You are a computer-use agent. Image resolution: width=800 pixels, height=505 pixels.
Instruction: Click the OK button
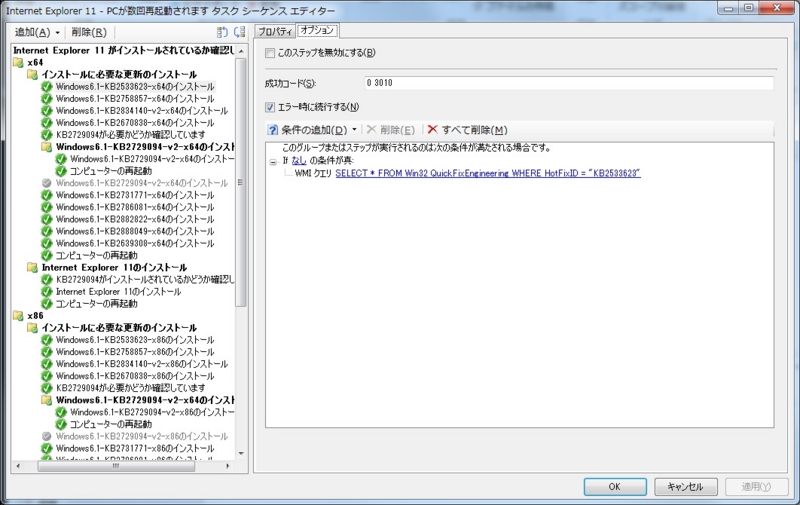point(615,487)
